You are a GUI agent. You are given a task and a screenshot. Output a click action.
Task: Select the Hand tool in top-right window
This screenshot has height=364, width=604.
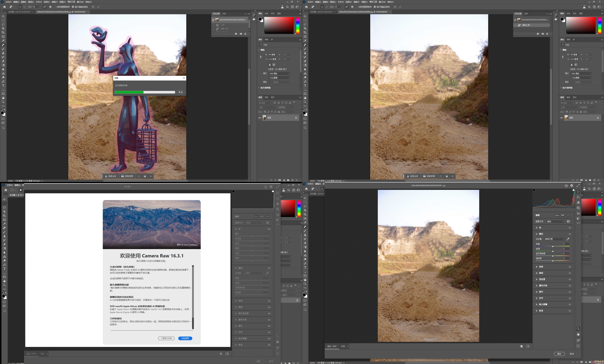(x=305, y=98)
